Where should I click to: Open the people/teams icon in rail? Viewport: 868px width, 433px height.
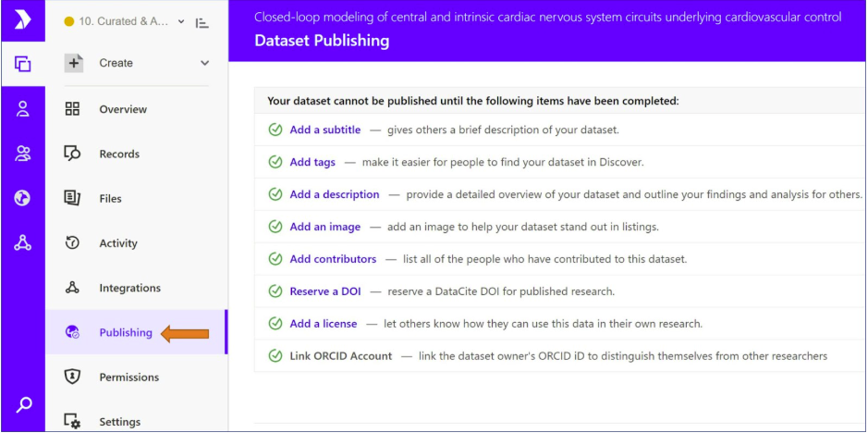click(23, 154)
